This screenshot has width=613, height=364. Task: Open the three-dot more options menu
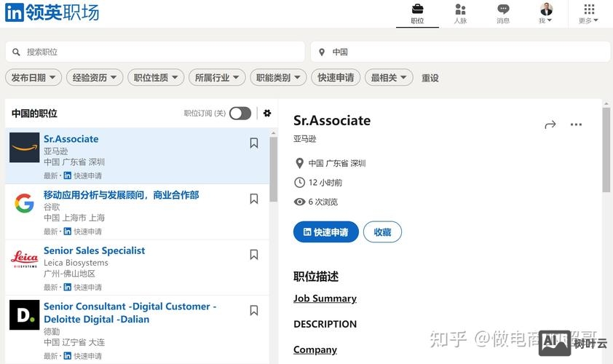click(576, 124)
